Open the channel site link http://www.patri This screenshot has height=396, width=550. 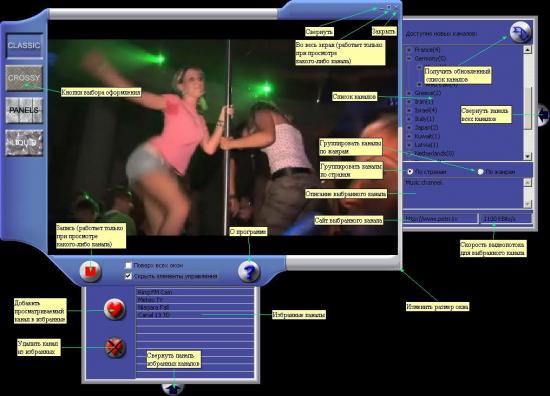click(440, 219)
